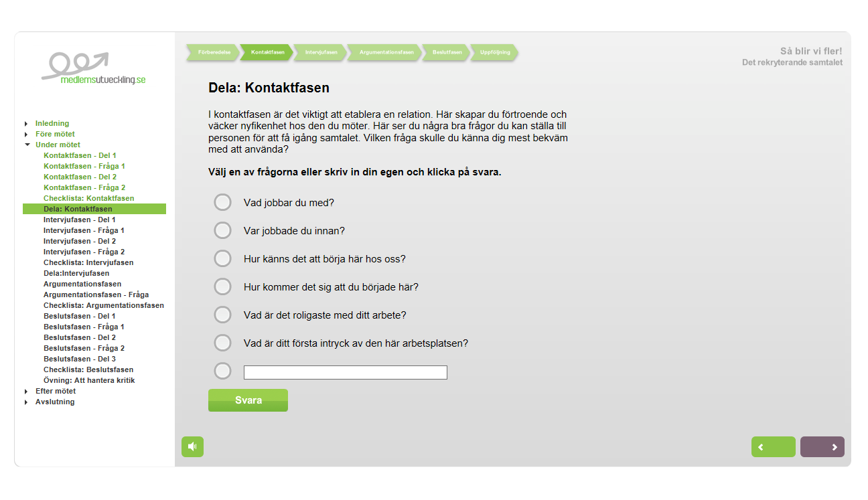The image size is (868, 500).
Task: Open 'Övning: Att hantera kritik' page
Action: (89, 380)
